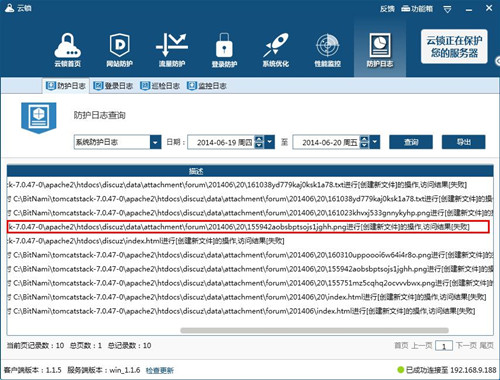Click the 检查更新 check update link

tap(160, 370)
